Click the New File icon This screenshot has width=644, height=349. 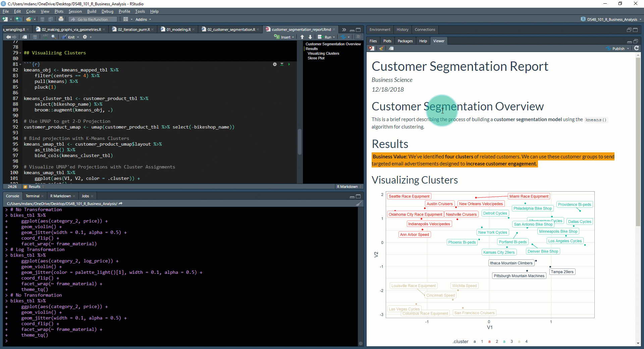pos(5,19)
